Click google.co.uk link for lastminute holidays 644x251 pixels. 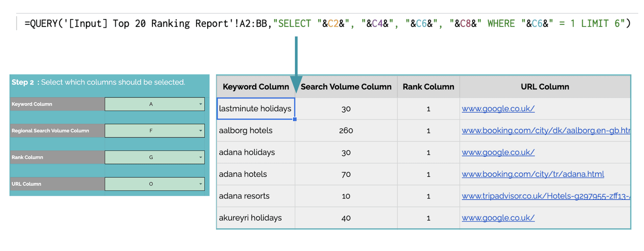point(498,109)
